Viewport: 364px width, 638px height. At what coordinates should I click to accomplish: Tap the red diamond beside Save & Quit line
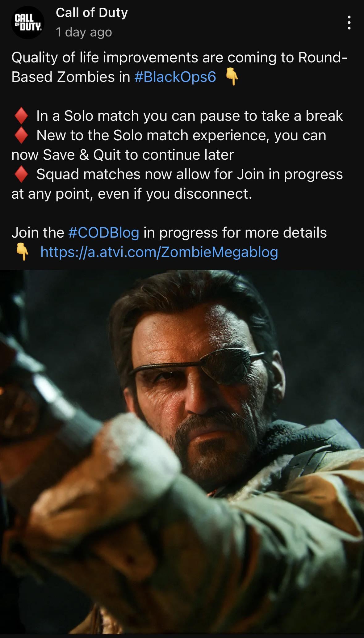point(21,135)
